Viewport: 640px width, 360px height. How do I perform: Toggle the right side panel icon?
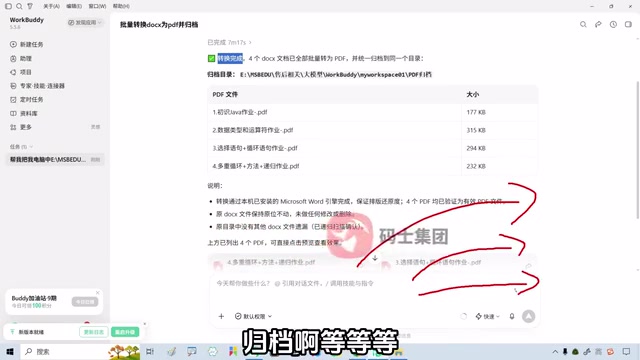coord(628,24)
